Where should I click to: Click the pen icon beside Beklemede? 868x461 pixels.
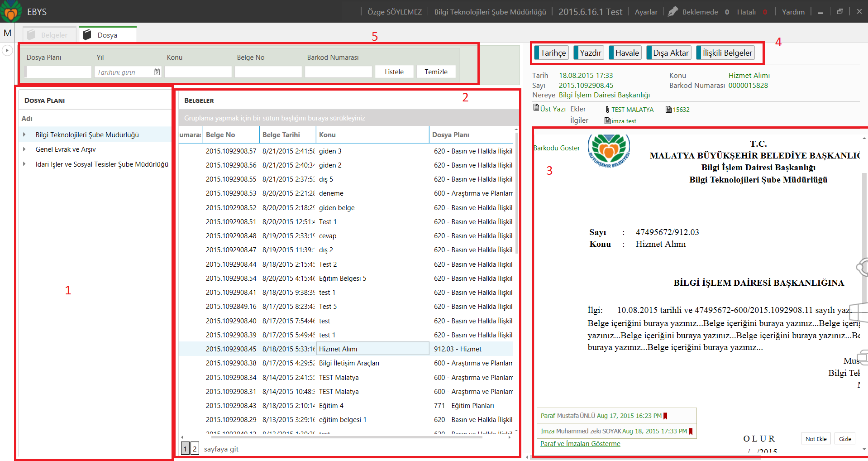[x=672, y=12]
